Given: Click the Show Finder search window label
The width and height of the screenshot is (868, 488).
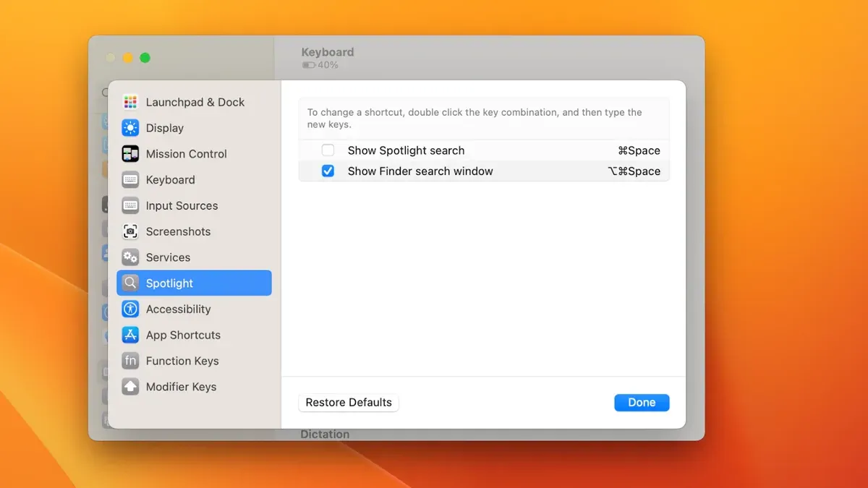Looking at the screenshot, I should pos(420,171).
